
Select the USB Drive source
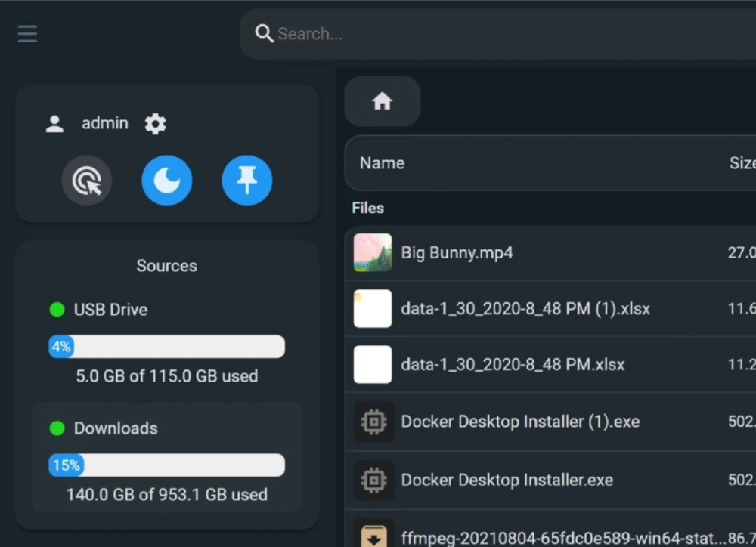(x=110, y=310)
